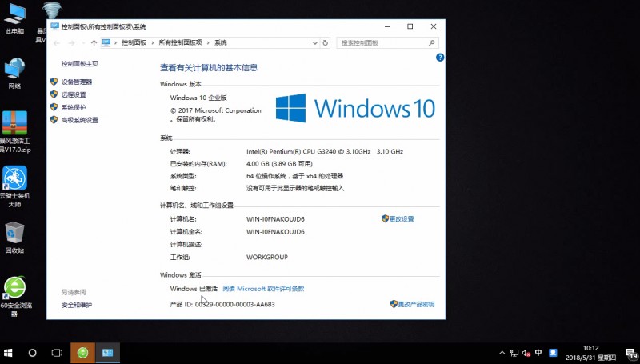This screenshot has width=640, height=364.
Task: Select 360安全浏览器 desktop shortcut
Action: pyautogui.click(x=14, y=296)
